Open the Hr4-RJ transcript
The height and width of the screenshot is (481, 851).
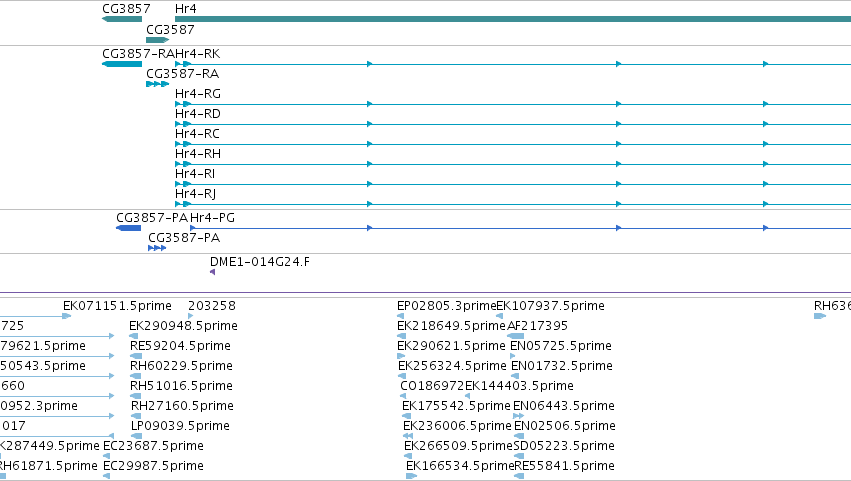(x=513, y=204)
